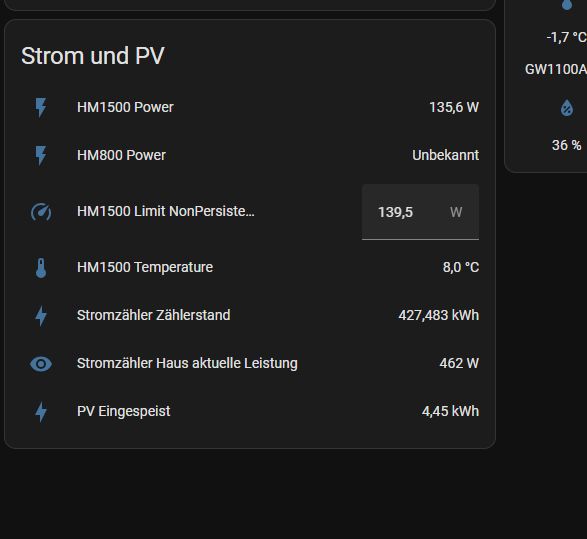The height and width of the screenshot is (539, 587).
Task: Click the humidity droplet icon above 36 %
Action: click(x=567, y=108)
